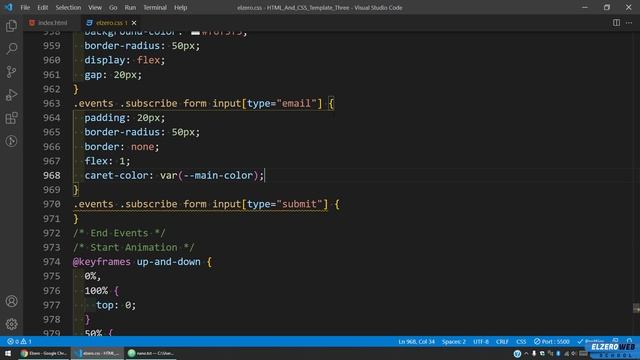Select the CSS language mode indicator
Viewport: 640px width, 360px height.
tap(521, 341)
